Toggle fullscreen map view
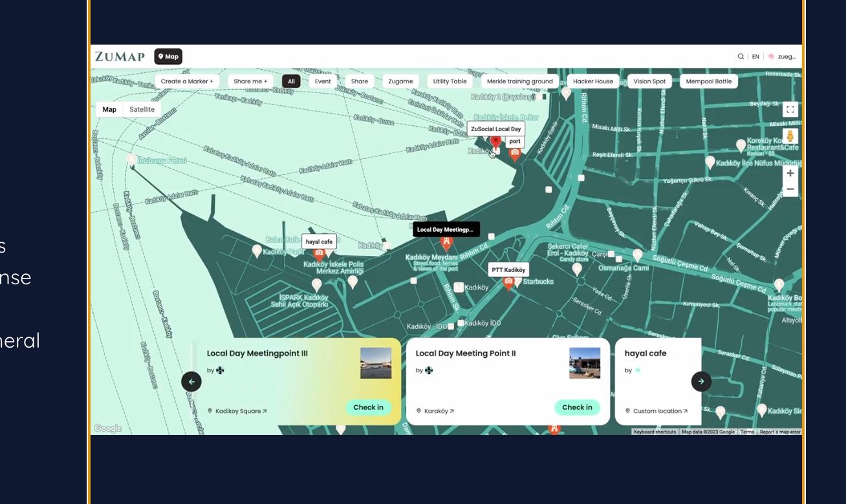 coord(790,110)
